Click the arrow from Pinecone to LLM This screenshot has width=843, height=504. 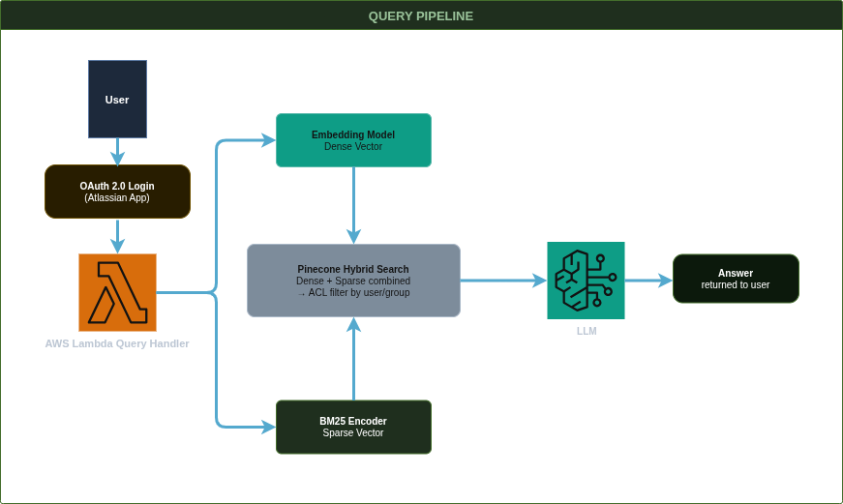pos(503,281)
